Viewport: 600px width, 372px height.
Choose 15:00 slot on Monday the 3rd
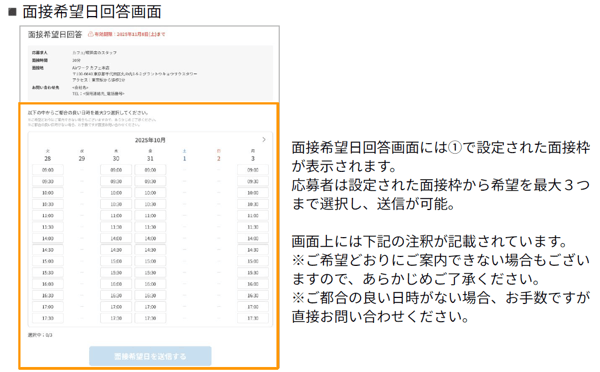(253, 261)
